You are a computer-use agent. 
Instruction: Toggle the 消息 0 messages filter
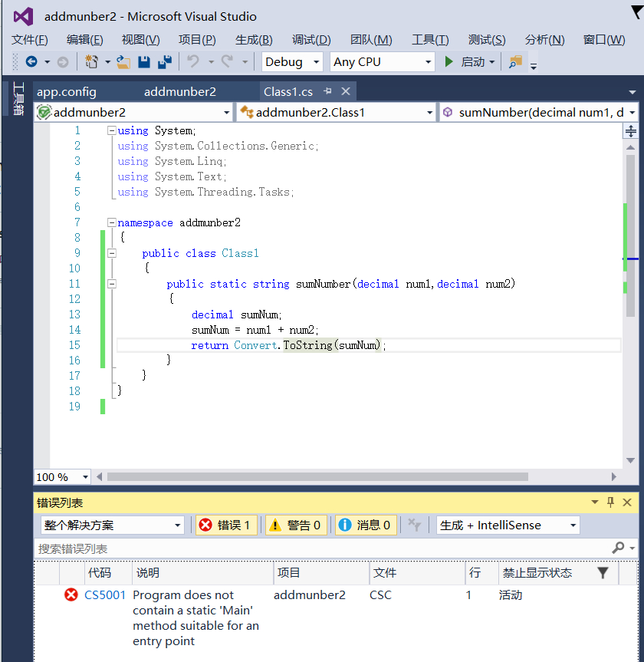pyautogui.click(x=365, y=525)
